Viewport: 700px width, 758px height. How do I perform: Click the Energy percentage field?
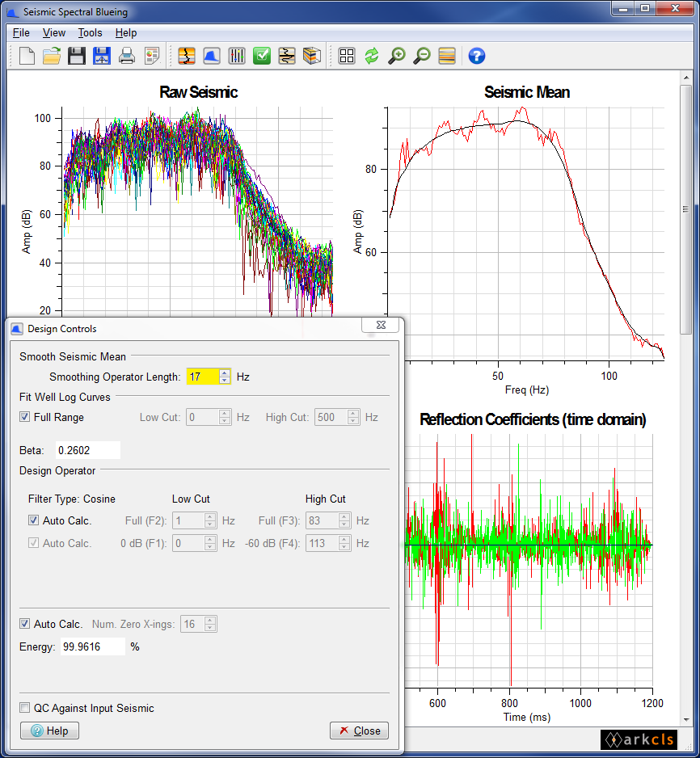click(93, 646)
